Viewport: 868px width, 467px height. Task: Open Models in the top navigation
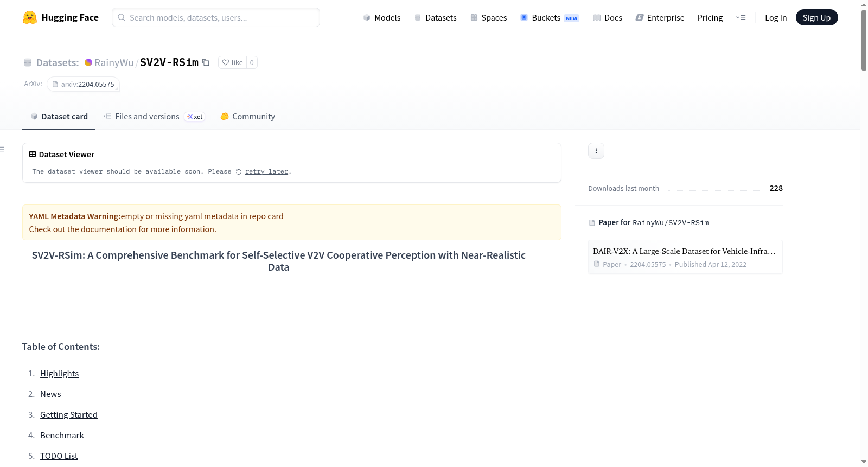(382, 17)
